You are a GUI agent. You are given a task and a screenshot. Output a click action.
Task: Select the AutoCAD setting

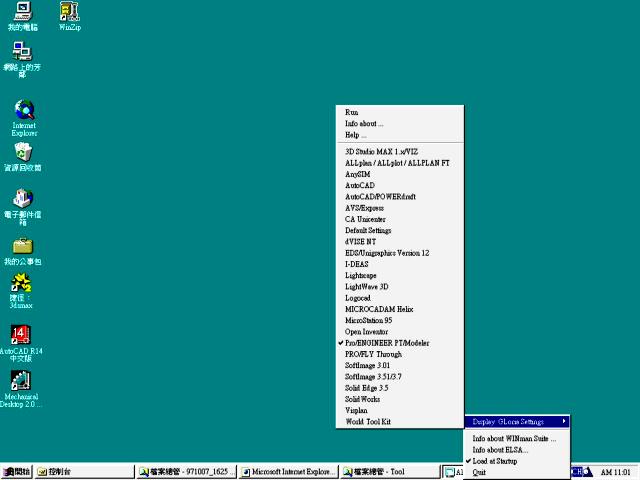pyautogui.click(x=400, y=185)
